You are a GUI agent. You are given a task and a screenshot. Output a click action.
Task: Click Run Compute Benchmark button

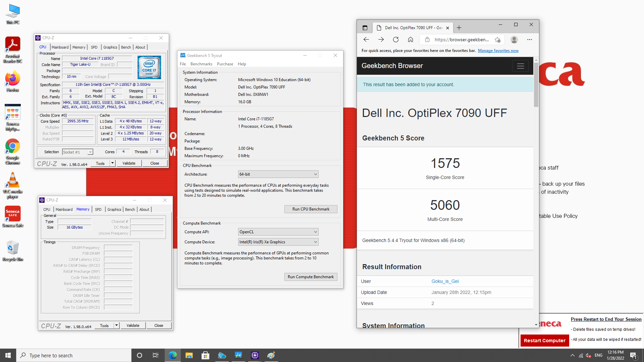[311, 277]
